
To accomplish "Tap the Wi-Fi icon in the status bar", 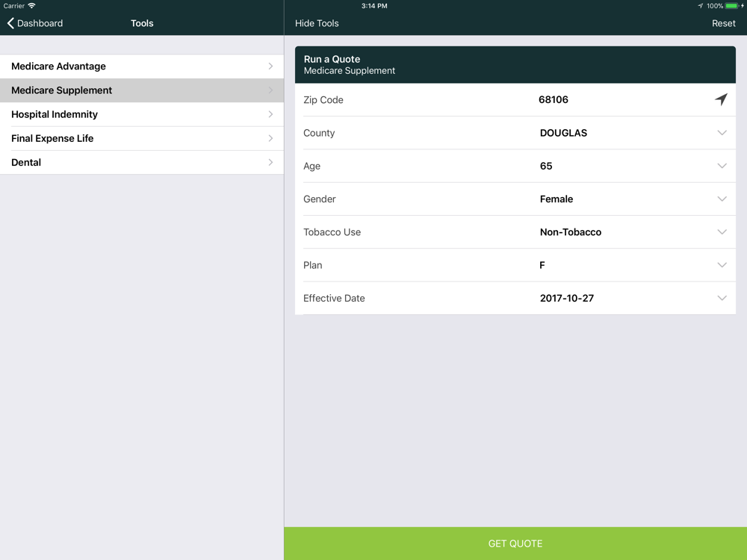I will point(31,6).
